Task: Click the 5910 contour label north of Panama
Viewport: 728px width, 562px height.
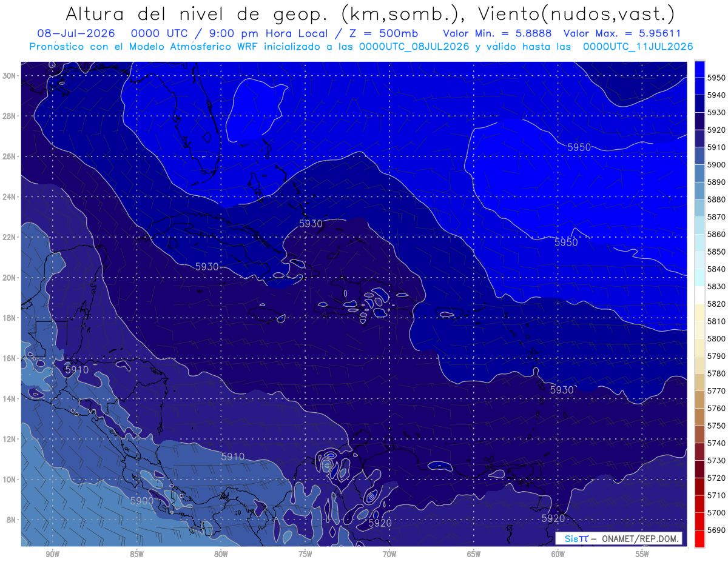Action: 232,457
